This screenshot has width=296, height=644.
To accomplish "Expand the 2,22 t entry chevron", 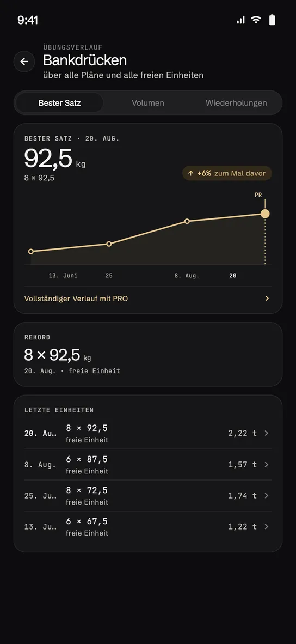I will tap(267, 433).
